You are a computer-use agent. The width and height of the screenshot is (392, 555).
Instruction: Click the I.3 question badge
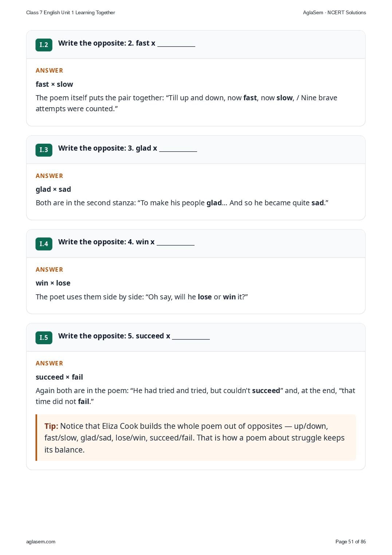(x=44, y=150)
